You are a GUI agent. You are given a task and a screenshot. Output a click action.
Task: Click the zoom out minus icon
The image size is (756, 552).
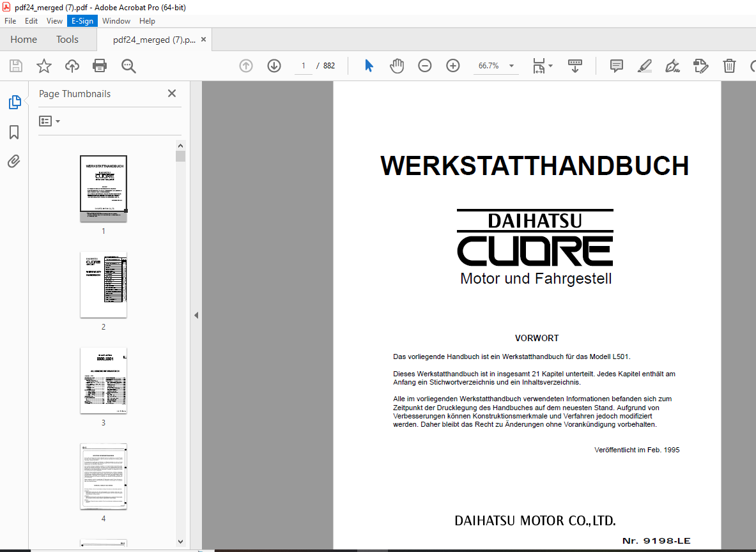(425, 66)
